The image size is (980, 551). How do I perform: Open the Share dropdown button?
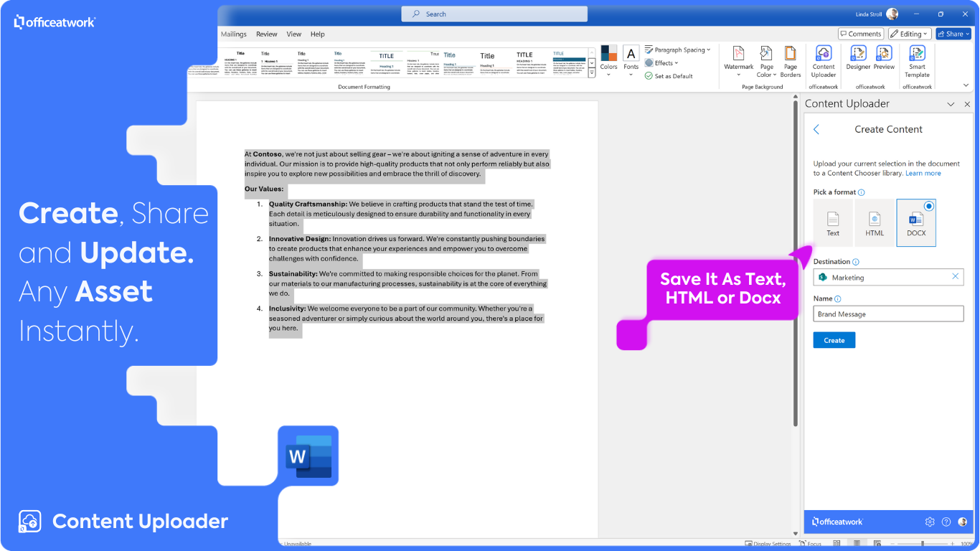[953, 34]
